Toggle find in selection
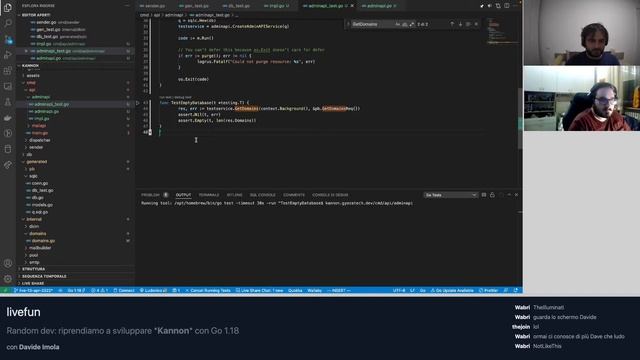The width and height of the screenshot is (640, 360). [468, 24]
